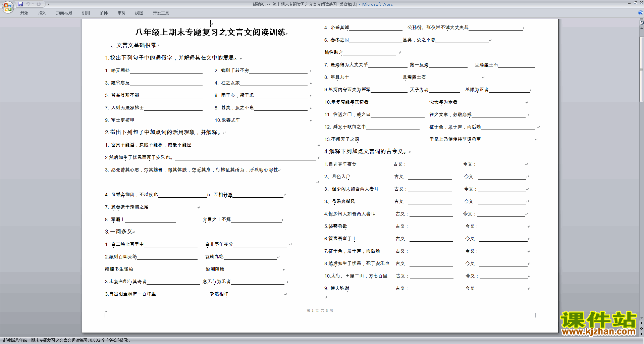Undo the last action in the Quick Access Toolbar

(x=28, y=4)
